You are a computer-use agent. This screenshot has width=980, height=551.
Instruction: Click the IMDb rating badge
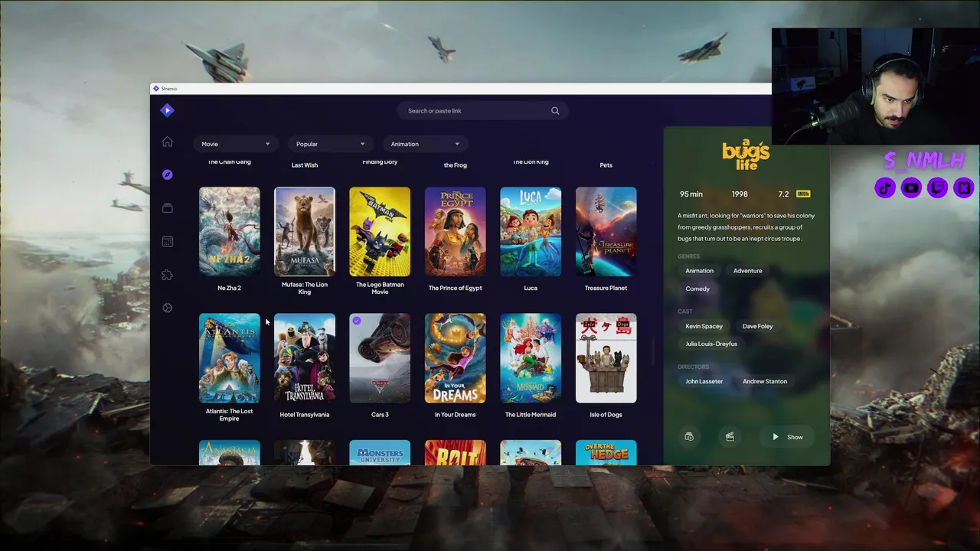tap(803, 194)
